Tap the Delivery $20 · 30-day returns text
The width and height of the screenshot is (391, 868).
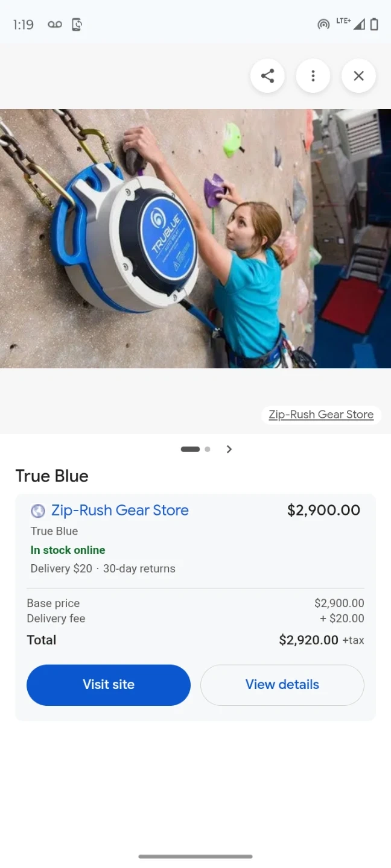[x=103, y=568]
